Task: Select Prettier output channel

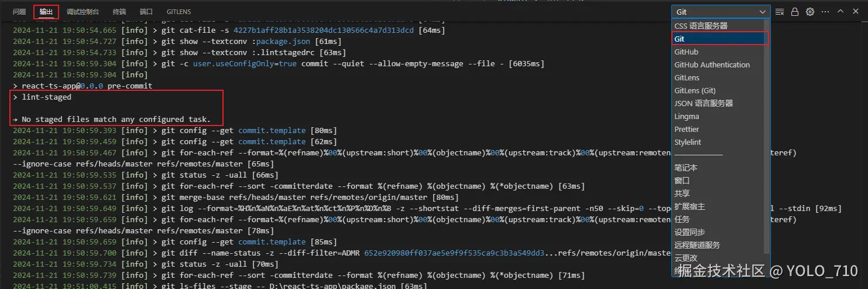Action: coord(721,129)
